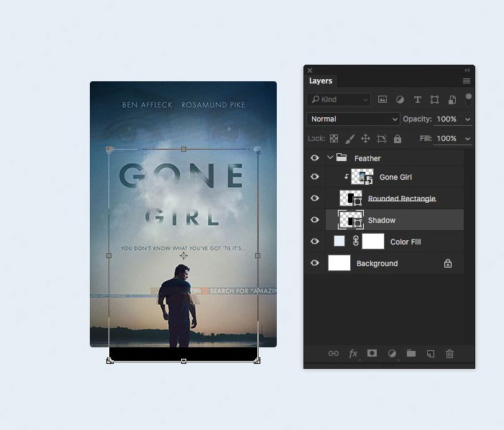Select the Background layer
Screen dimensions: 504x430
pos(377,263)
